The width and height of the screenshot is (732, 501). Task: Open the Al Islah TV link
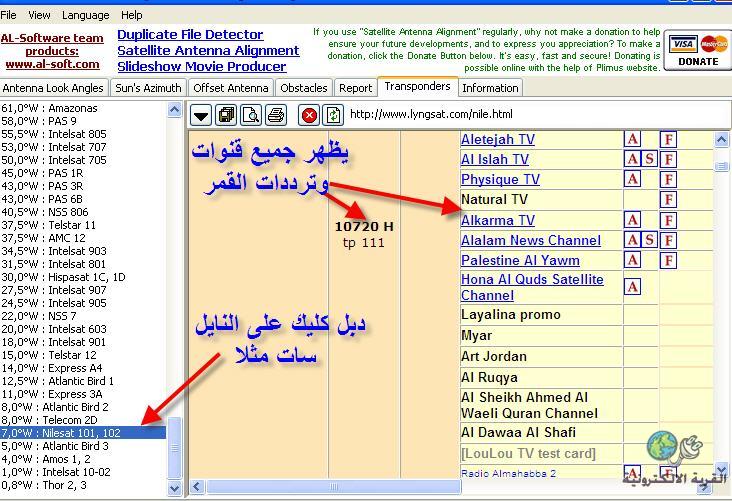point(494,159)
